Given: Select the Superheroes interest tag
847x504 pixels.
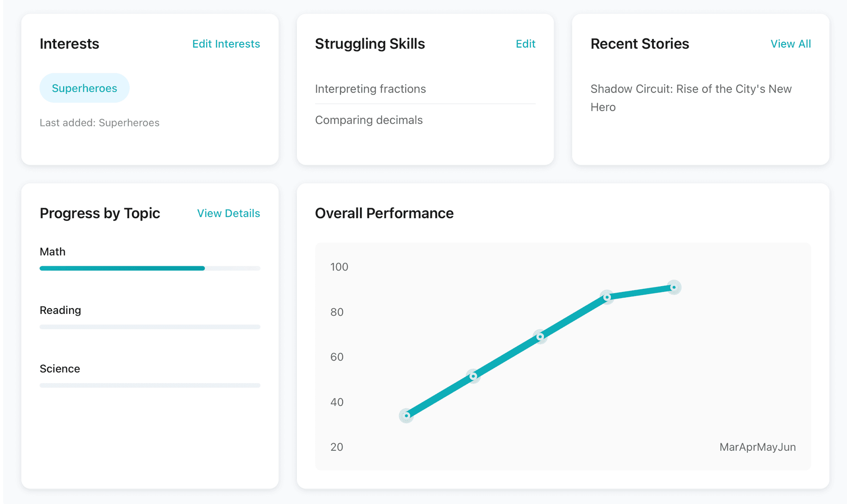Looking at the screenshot, I should tap(84, 88).
